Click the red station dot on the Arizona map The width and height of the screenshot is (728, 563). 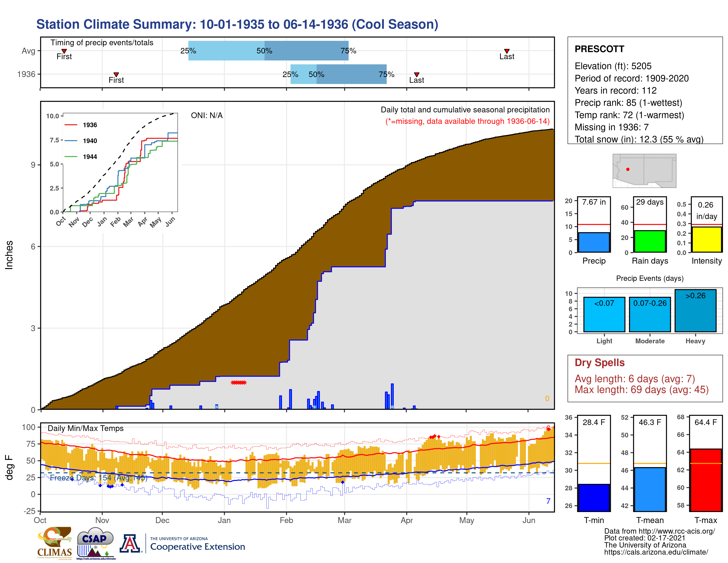(x=628, y=169)
